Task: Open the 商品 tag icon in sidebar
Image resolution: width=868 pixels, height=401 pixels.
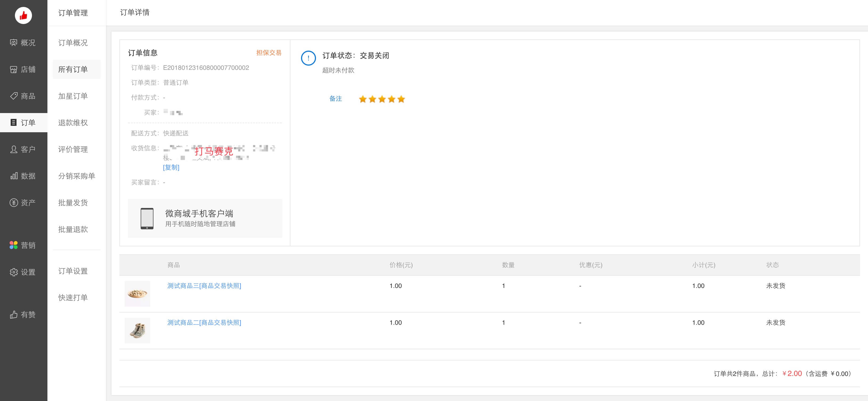Action: click(x=14, y=96)
